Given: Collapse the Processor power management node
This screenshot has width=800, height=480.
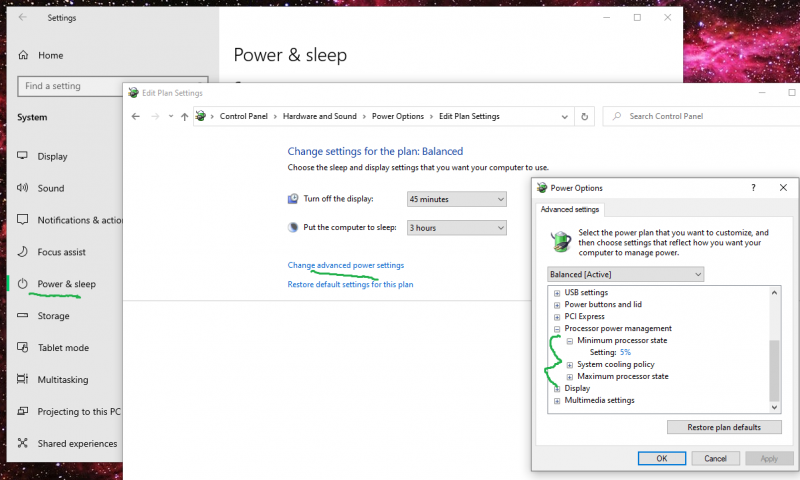Looking at the screenshot, I should [556, 329].
